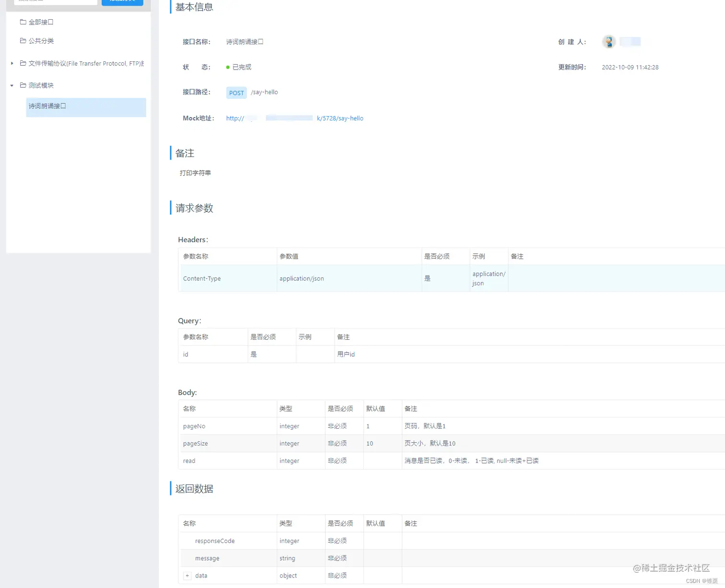Select the id row in the Query table
The image size is (725, 588).
186,354
